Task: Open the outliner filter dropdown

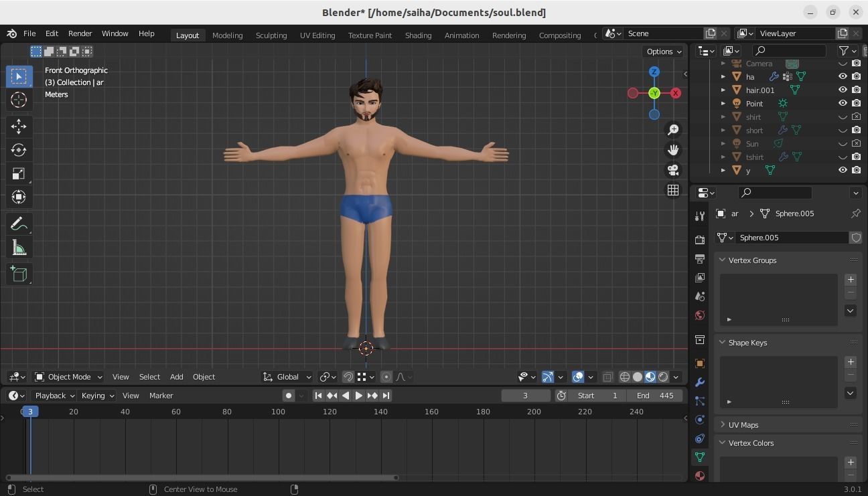Action: point(848,51)
